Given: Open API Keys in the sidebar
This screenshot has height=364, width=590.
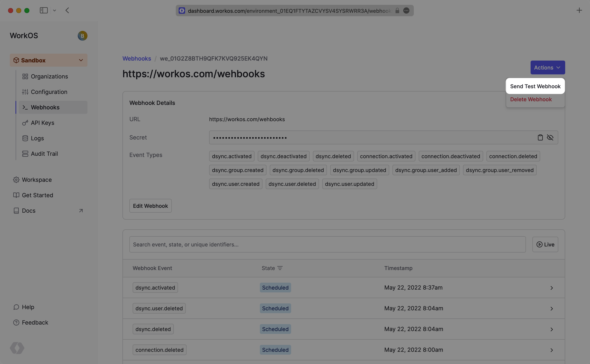Looking at the screenshot, I should pos(42,123).
